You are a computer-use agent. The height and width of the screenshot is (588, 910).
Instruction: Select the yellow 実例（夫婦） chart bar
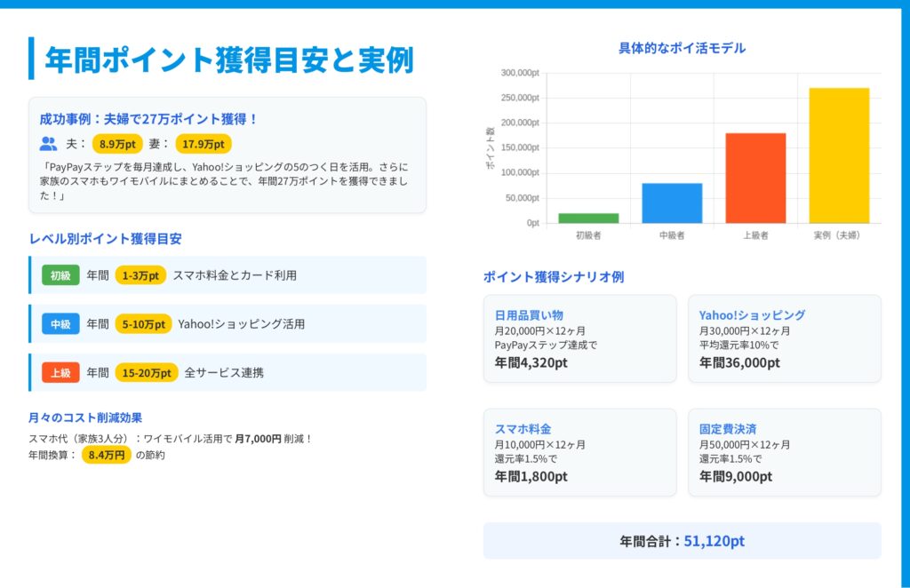point(839,155)
